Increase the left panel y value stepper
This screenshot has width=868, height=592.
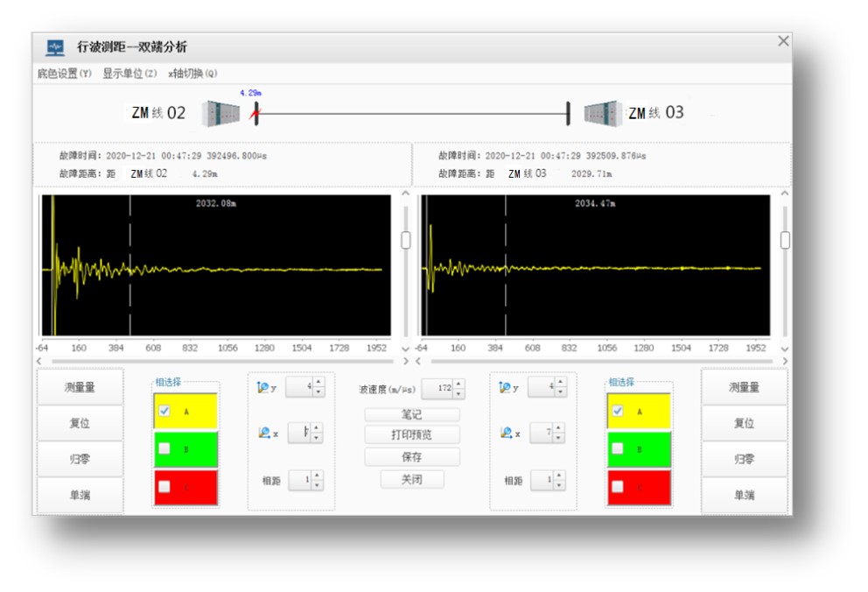click(318, 382)
